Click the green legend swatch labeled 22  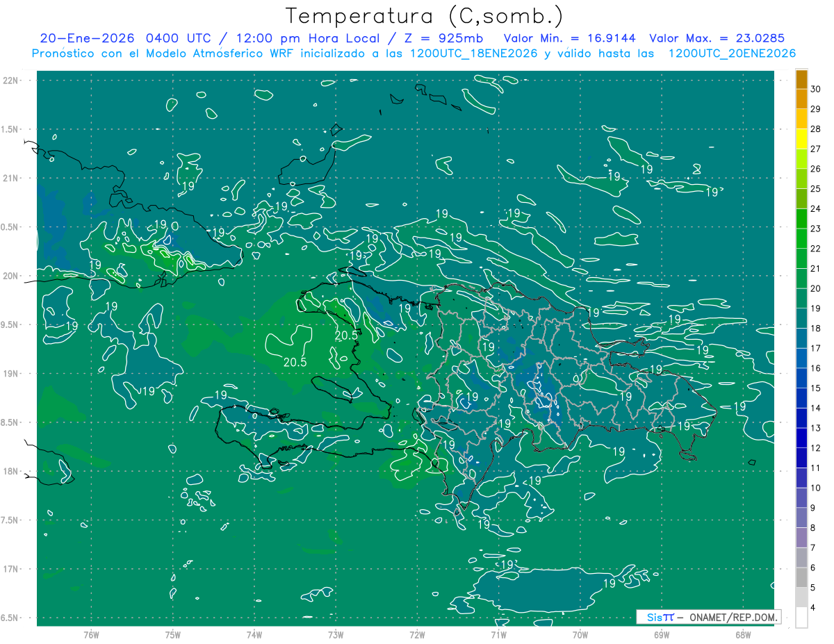[x=801, y=238]
